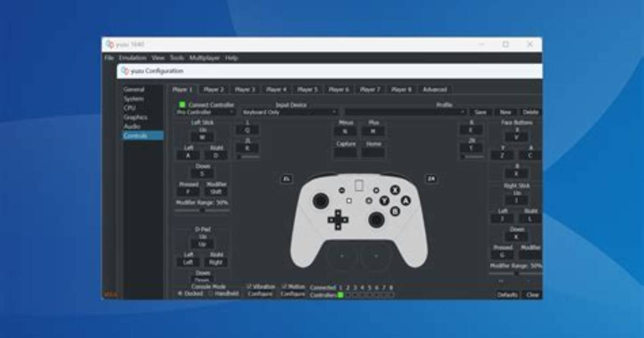This screenshot has height=338, width=644.
Task: Adjust the Right Stick Modifier Range slider
Action: click(x=516, y=273)
